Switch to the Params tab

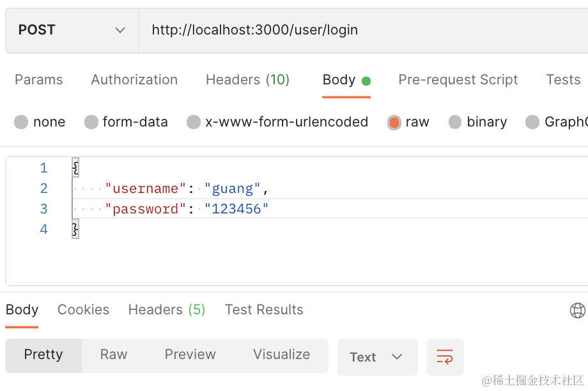pos(39,80)
